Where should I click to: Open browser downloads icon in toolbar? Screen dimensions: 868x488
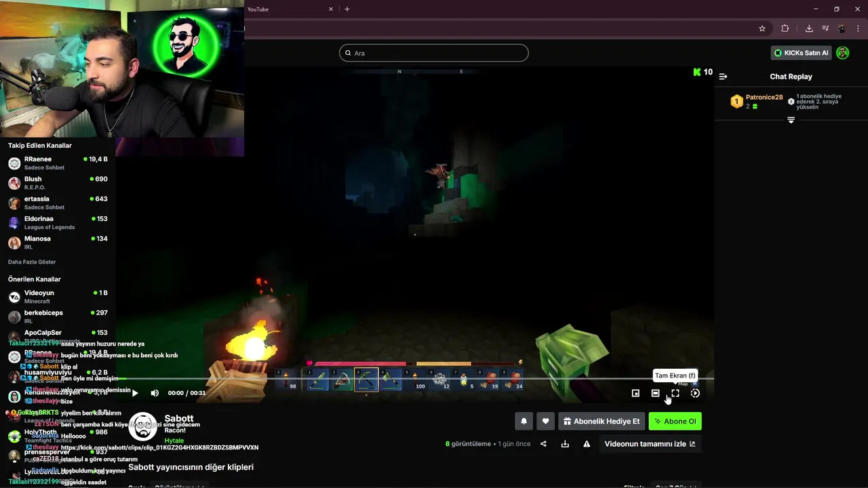point(809,28)
